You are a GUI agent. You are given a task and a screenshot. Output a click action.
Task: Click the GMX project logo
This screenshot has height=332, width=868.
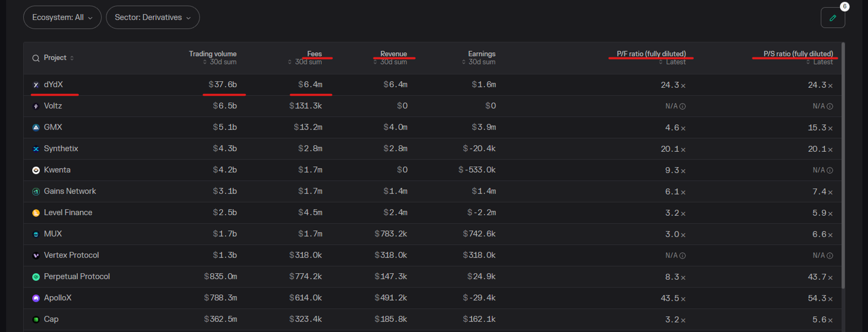pyautogui.click(x=36, y=127)
